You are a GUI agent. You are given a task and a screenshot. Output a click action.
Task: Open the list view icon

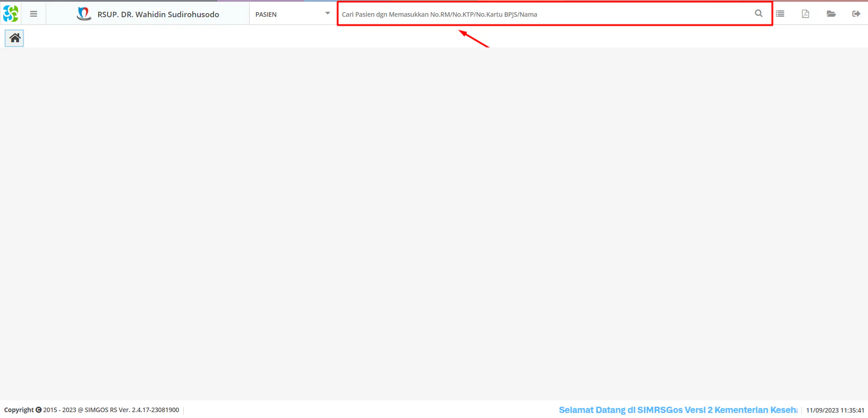780,14
